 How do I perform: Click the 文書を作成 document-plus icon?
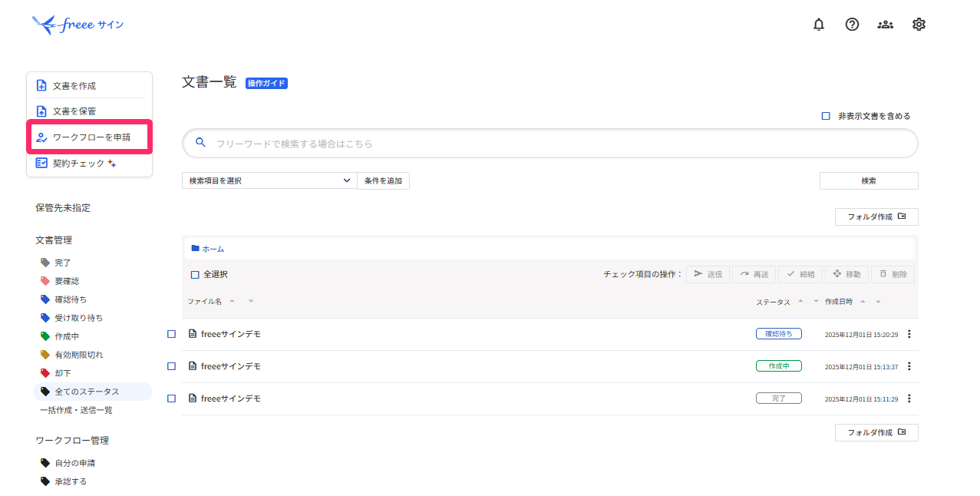[x=42, y=86]
